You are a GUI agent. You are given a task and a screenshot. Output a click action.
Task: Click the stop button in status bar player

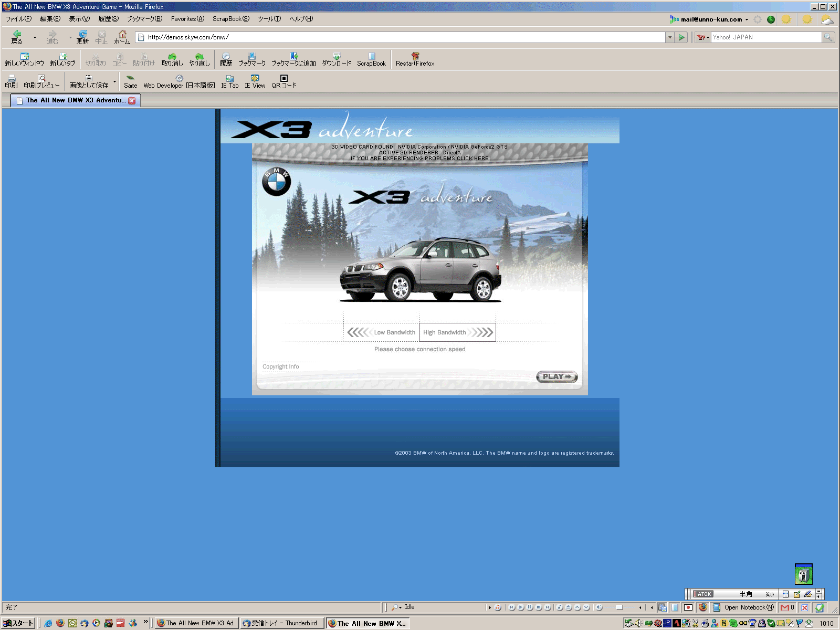tap(539, 607)
